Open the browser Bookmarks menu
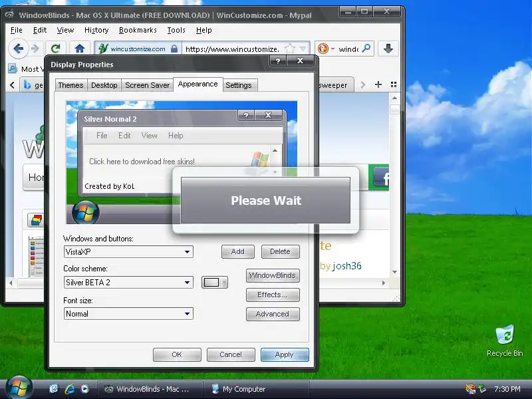The image size is (532, 399). pos(138,30)
